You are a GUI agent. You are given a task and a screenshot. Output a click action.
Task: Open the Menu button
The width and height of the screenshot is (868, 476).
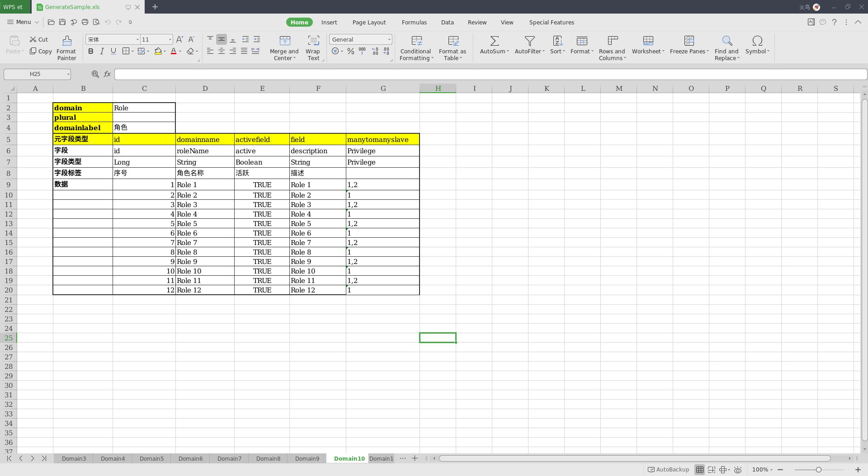[x=23, y=22]
